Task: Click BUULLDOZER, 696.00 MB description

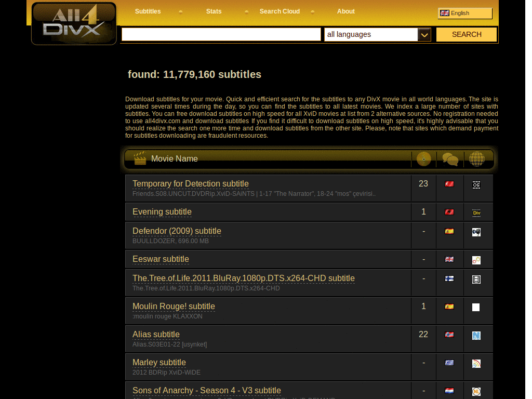Action: click(x=170, y=241)
